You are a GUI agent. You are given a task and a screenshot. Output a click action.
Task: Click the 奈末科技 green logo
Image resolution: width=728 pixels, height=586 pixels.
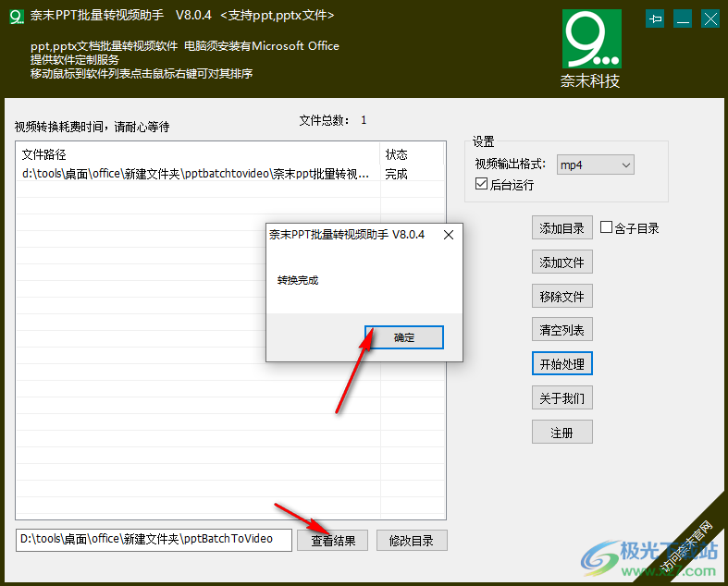click(591, 39)
